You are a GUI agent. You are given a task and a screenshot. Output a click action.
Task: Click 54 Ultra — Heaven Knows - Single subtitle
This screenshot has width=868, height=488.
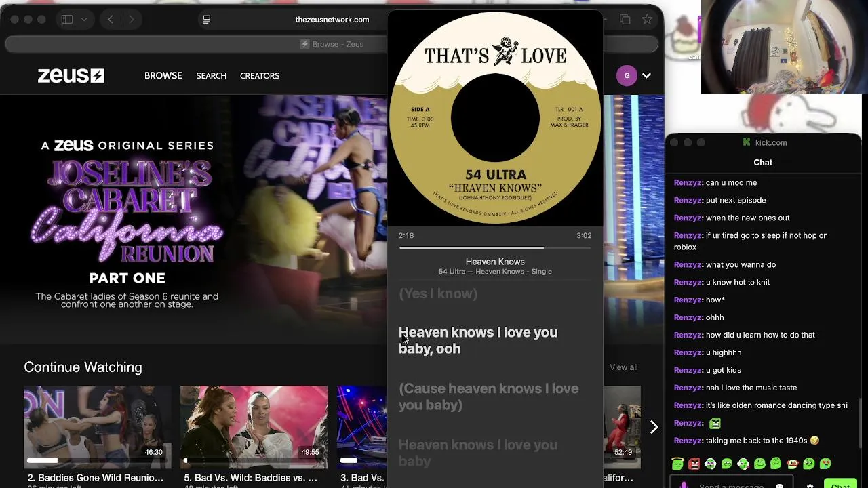[495, 272]
